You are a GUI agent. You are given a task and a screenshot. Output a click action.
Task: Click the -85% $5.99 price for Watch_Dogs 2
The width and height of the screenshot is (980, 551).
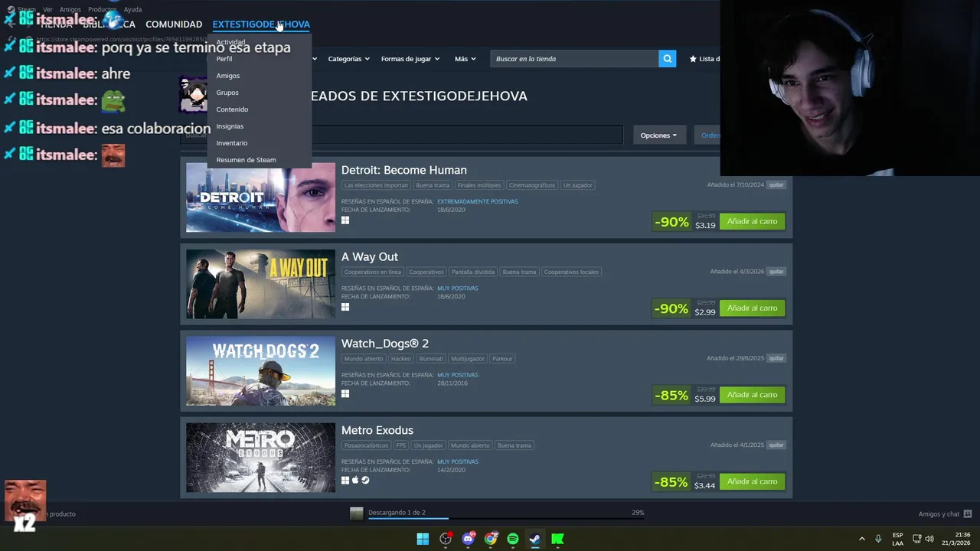(x=684, y=395)
